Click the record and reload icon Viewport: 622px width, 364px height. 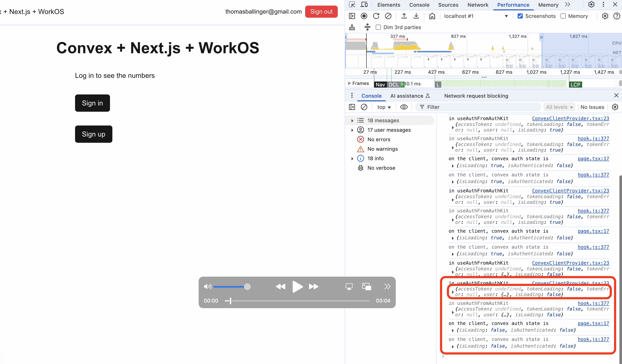376,16
